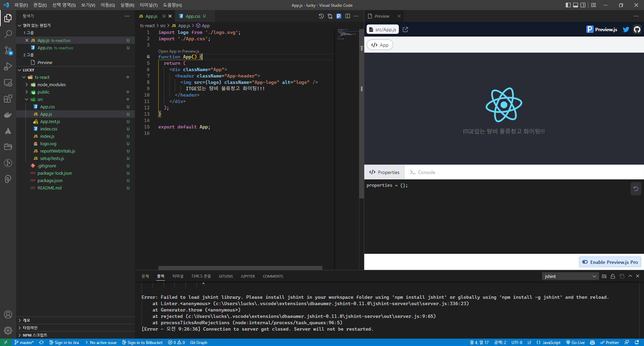Click the editor horizontal scrollbar
The image size is (644, 346).
240,268
